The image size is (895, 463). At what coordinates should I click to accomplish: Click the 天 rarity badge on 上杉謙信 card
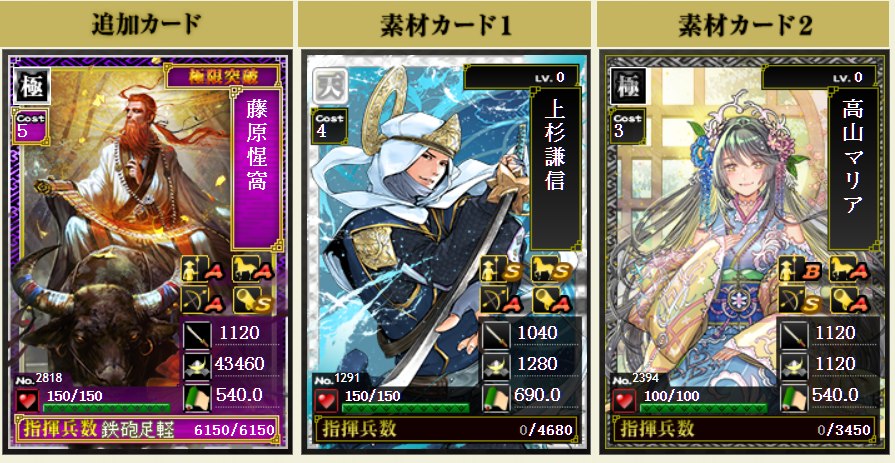tap(330, 86)
